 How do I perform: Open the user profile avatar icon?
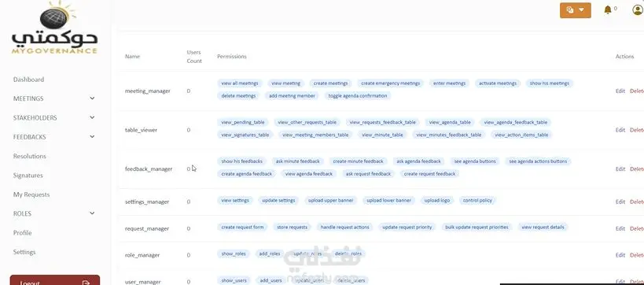[x=638, y=10]
